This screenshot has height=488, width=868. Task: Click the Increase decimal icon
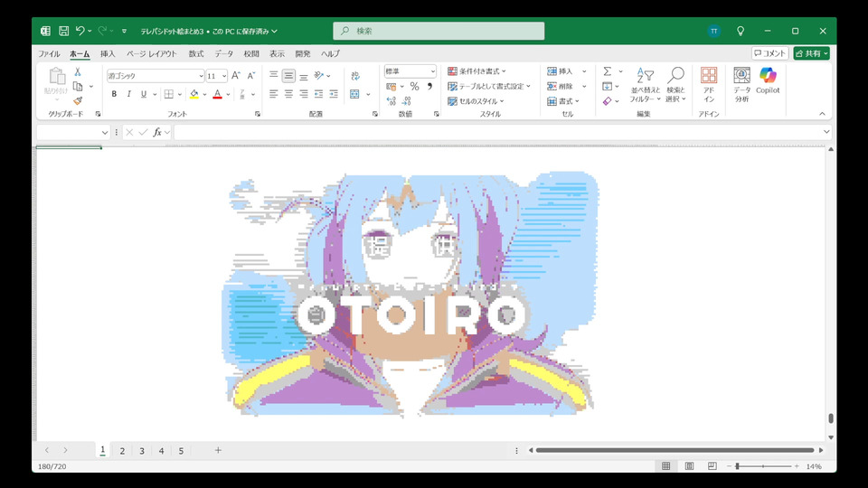click(x=392, y=101)
